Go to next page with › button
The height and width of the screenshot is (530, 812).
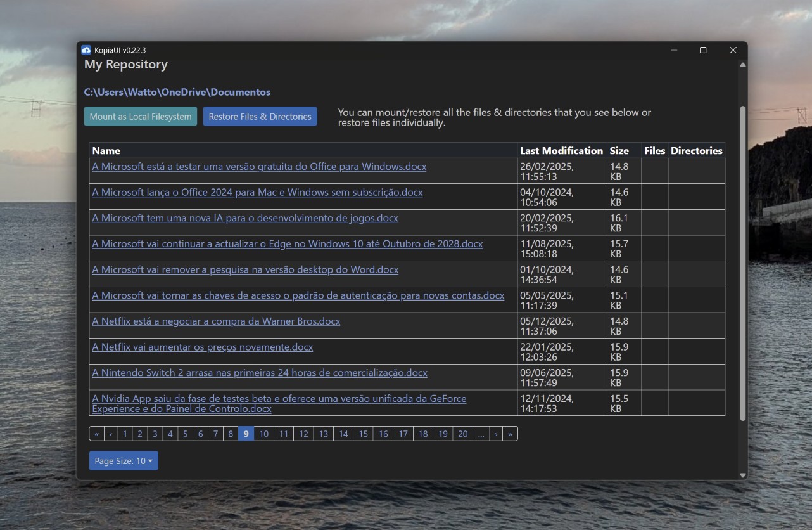pyautogui.click(x=496, y=434)
